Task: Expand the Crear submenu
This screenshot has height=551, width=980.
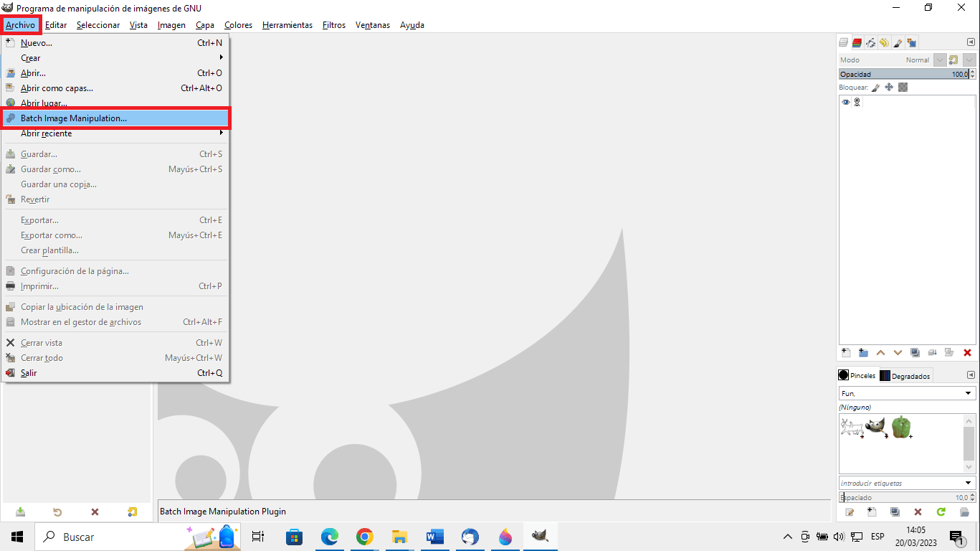Action: 115,58
